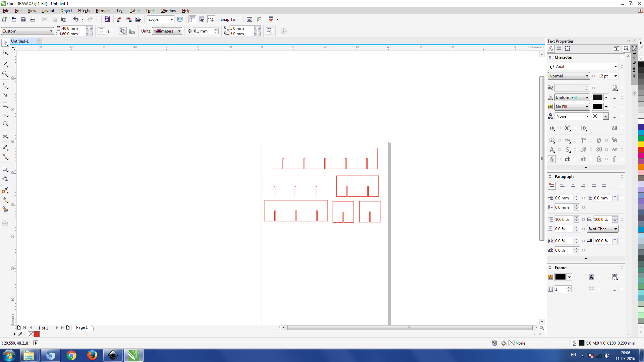Open the Effects menu

(84, 11)
